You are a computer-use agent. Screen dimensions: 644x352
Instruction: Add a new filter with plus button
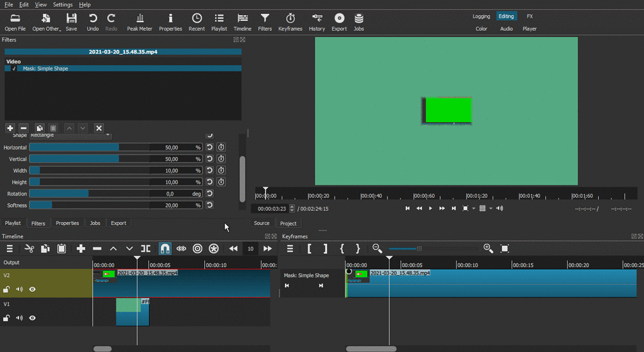[10, 128]
